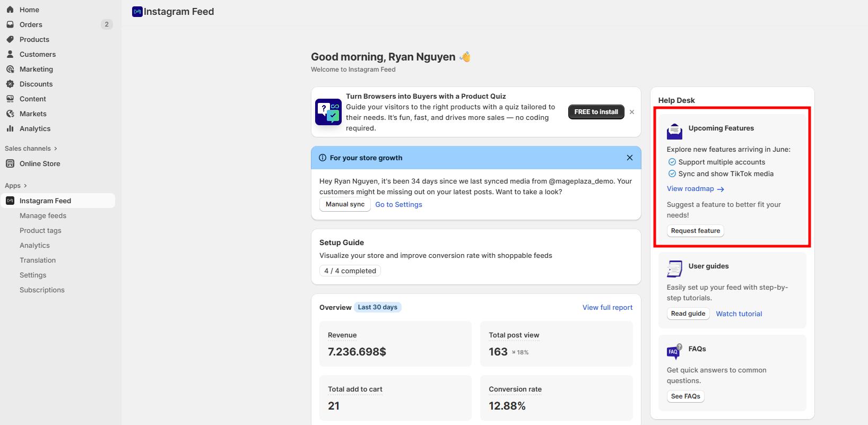Screen dimensions: 868x425
Task: Click the Help Desk heading
Action: (676, 100)
